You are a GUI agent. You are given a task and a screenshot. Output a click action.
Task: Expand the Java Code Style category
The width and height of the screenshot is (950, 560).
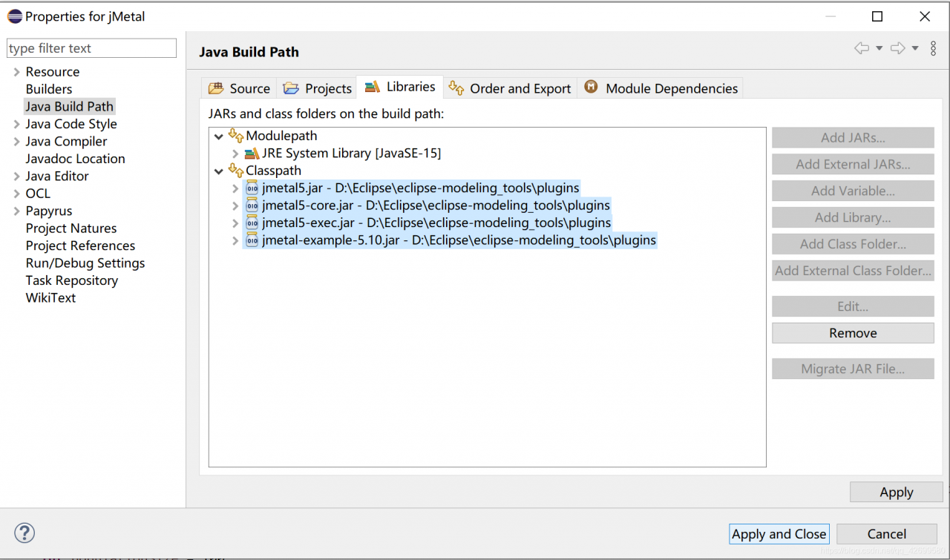[x=16, y=124]
